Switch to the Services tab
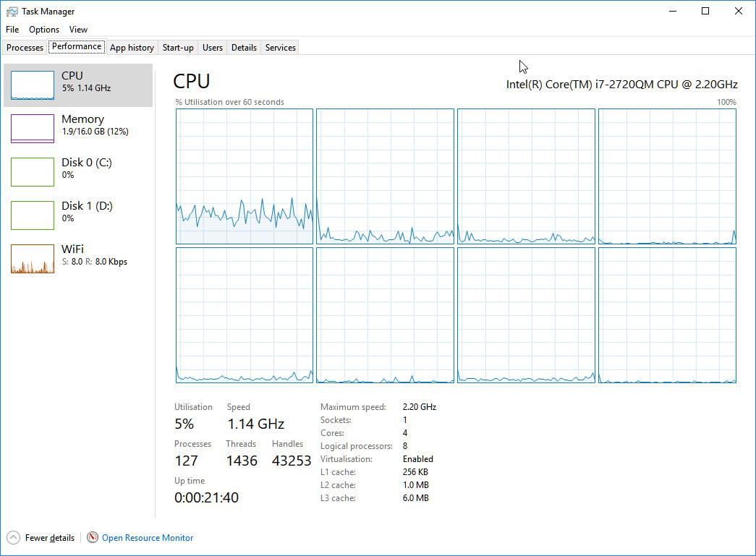Screen dimensions: 756x556 [x=280, y=47]
